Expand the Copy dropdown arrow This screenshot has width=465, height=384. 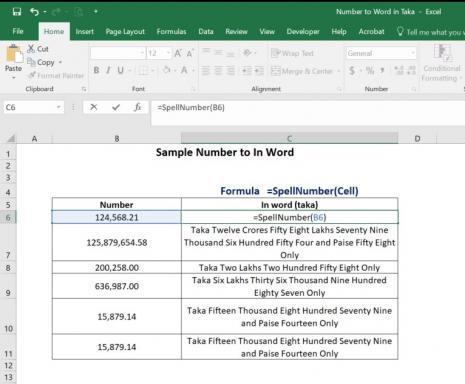[x=60, y=62]
